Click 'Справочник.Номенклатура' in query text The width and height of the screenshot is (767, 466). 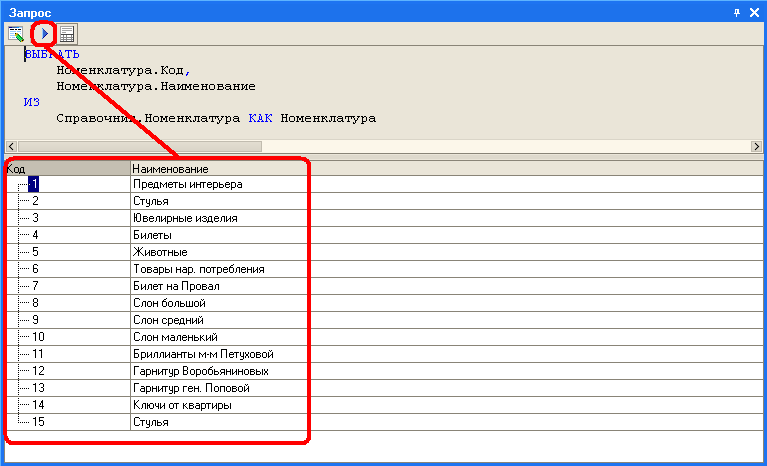click(148, 118)
